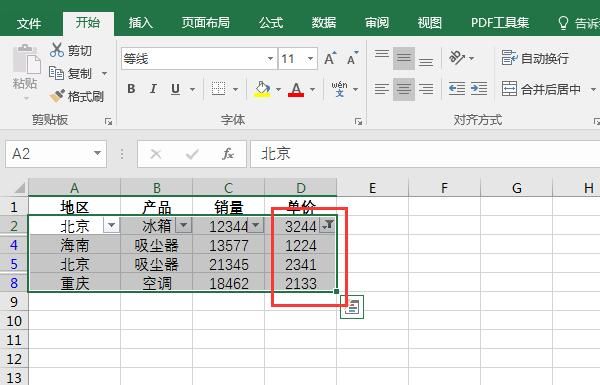Align text right

426,89
